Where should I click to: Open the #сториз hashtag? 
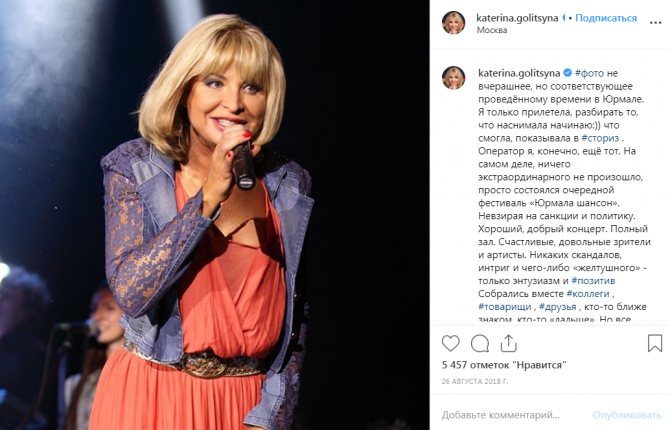[600, 138]
